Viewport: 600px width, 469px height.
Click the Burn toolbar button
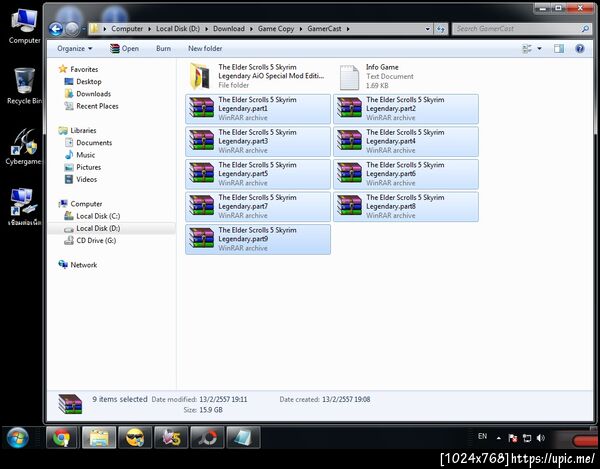click(163, 49)
